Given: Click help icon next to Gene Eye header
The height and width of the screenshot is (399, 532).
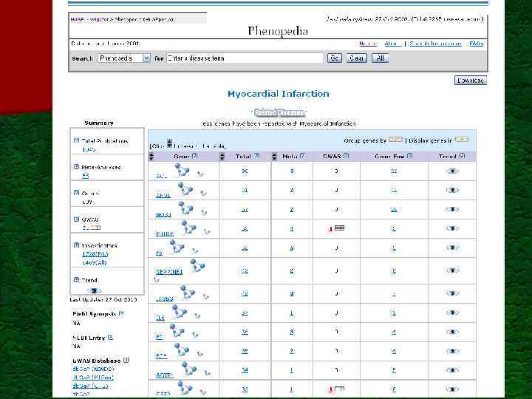Looking at the screenshot, I should tap(410, 156).
